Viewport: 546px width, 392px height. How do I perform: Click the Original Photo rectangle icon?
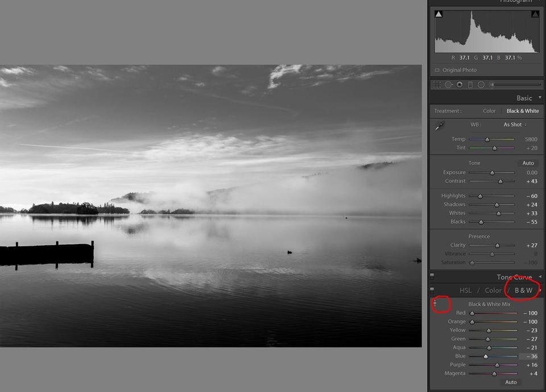click(437, 70)
